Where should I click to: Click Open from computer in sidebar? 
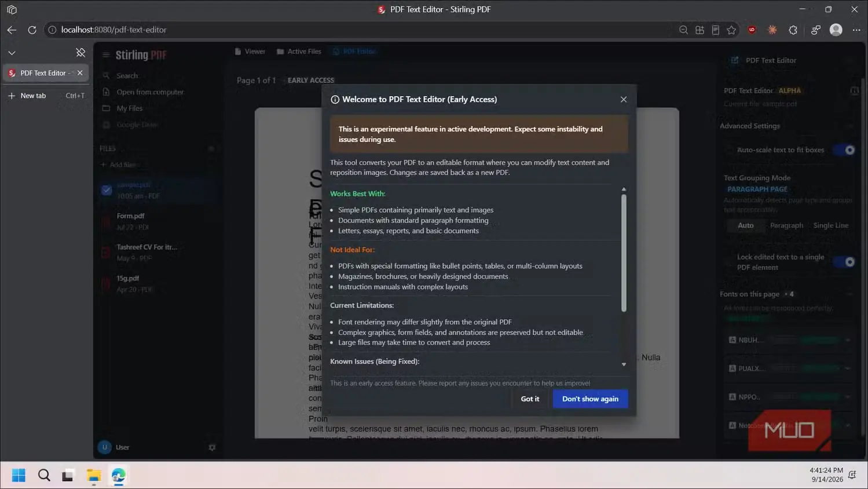pos(150,92)
